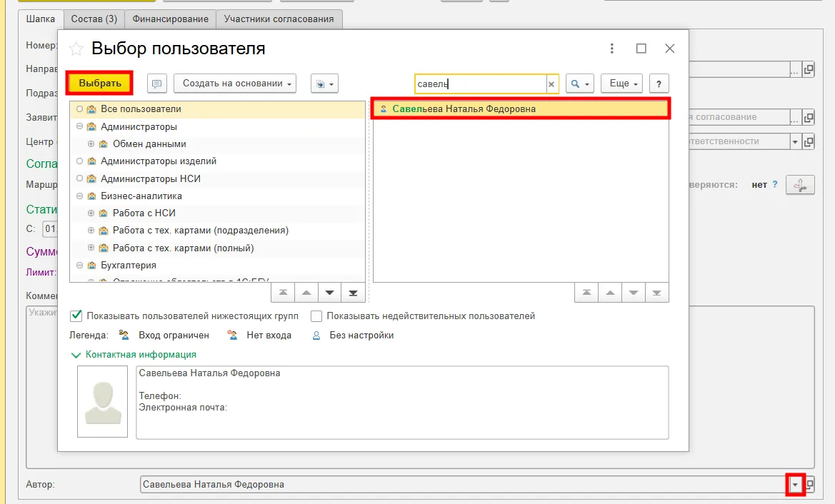Click the yellow Выбрать button
Screen dimensions: 835x504
click(100, 83)
